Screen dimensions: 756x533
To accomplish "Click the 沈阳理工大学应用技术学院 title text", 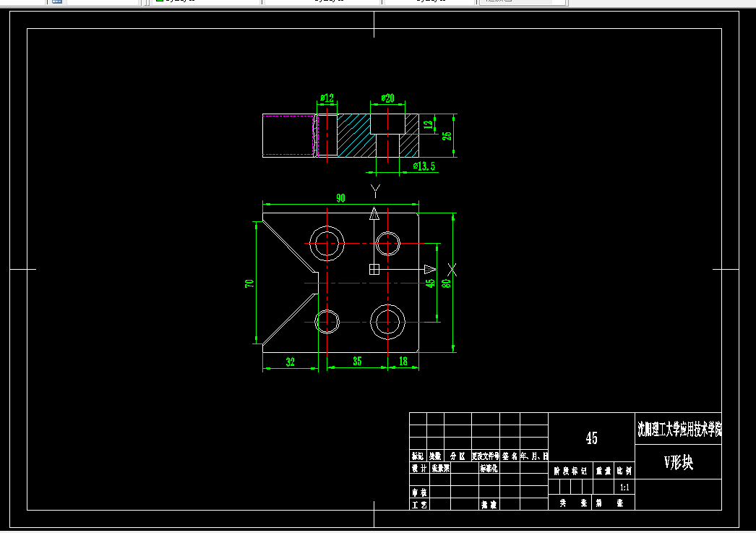I will (x=679, y=428).
